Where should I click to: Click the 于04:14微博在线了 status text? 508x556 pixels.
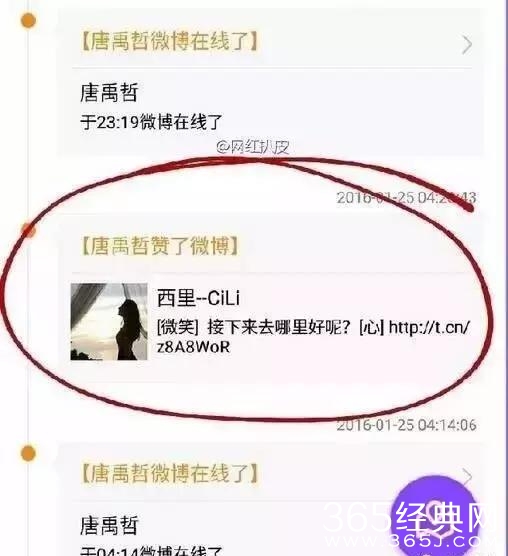[151, 551]
